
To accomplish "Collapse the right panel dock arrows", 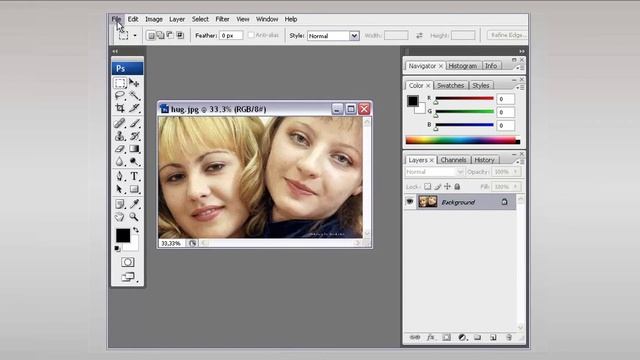I will 522,51.
